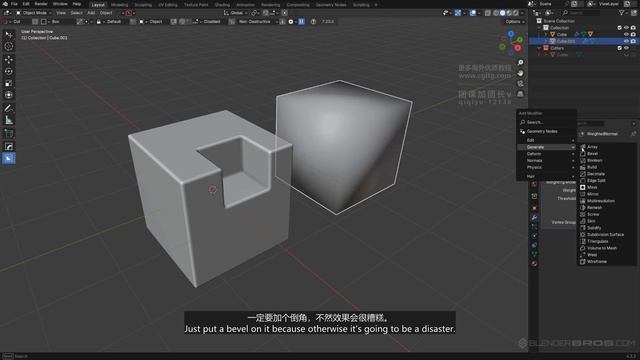Click the outliner search field
The height and width of the screenshot is (360, 640).
pyautogui.click(x=581, y=13)
